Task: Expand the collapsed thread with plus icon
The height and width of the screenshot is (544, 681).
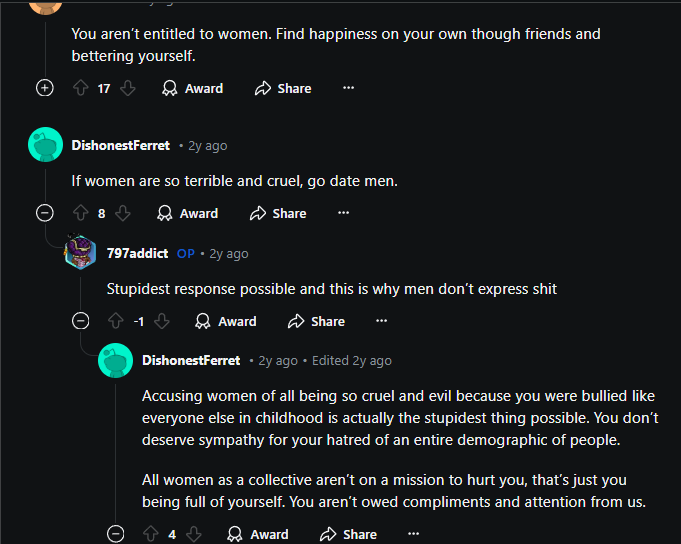Action: [x=44, y=88]
